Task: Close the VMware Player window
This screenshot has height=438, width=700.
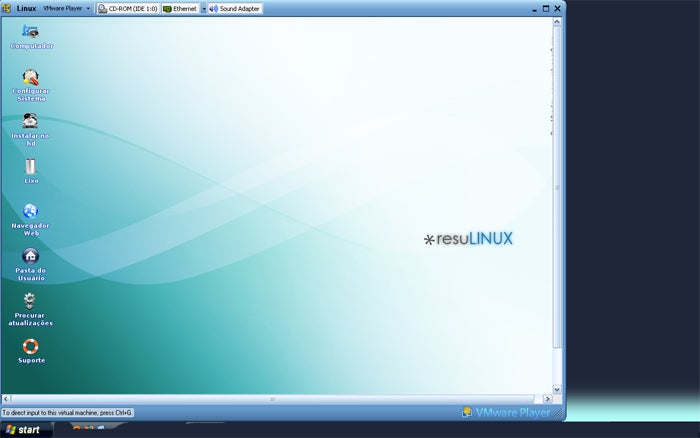Action: pos(557,8)
